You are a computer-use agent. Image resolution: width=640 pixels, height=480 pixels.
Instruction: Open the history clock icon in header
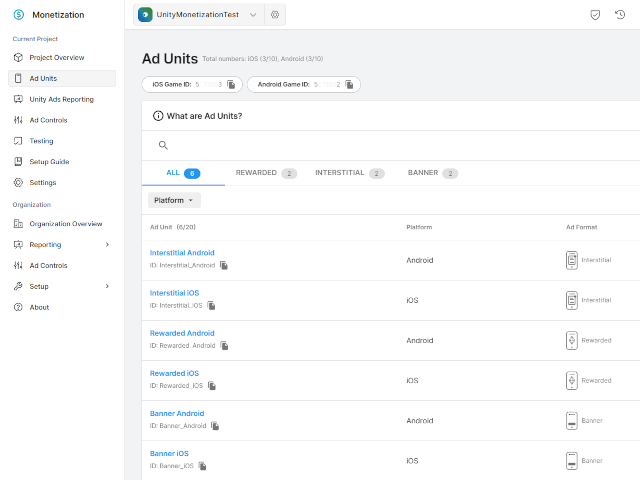[x=620, y=15]
